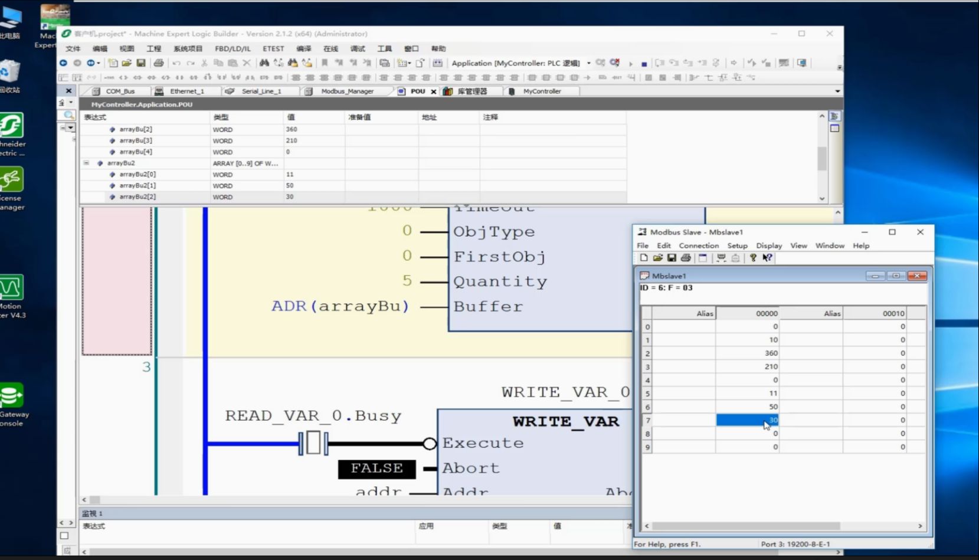Start the application with the play icon
The width and height of the screenshot is (979, 560).
(x=631, y=63)
